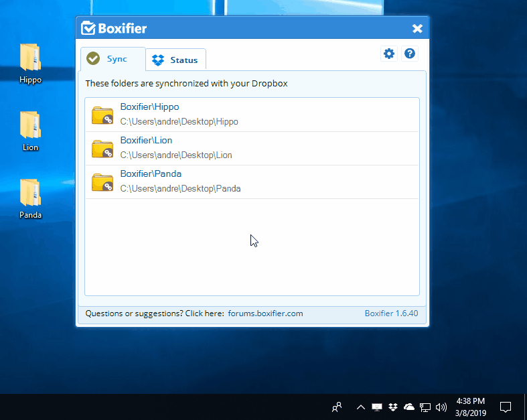This screenshot has height=420, width=527.
Task: Click path C:\Users\andre\Desktop\Lion
Action: [x=176, y=155]
